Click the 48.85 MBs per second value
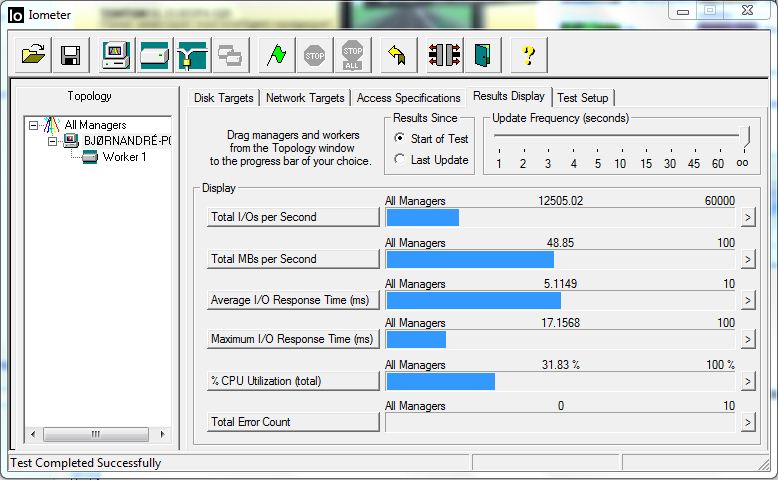This screenshot has height=480, width=778. point(560,243)
